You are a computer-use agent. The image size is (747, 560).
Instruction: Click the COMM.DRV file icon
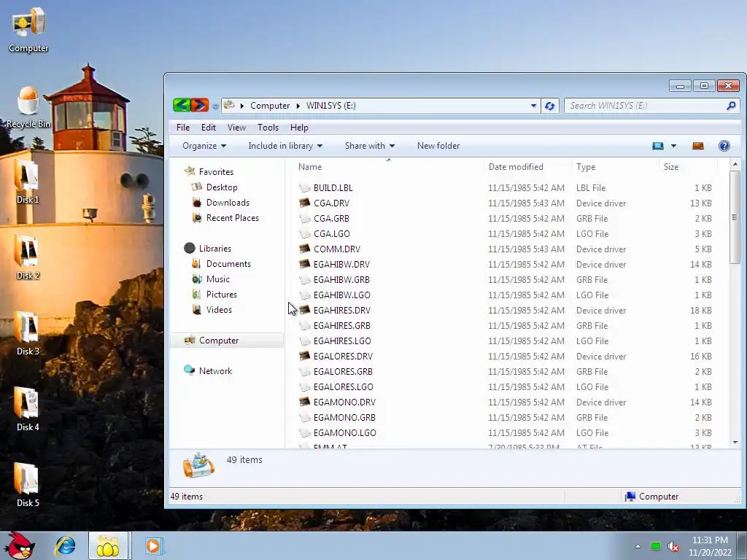pos(304,249)
